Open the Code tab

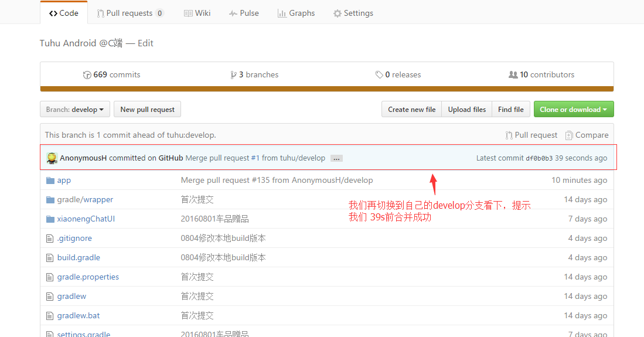[64, 13]
